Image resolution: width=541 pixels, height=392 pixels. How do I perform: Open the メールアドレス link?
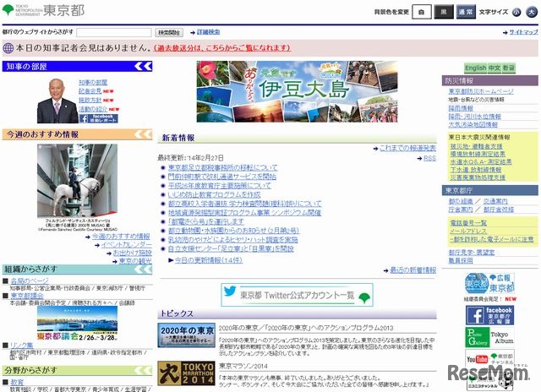(x=468, y=231)
